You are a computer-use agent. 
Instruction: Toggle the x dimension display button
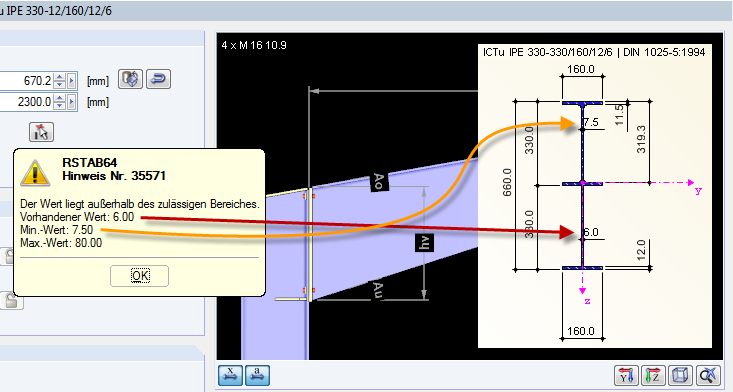coord(230,375)
